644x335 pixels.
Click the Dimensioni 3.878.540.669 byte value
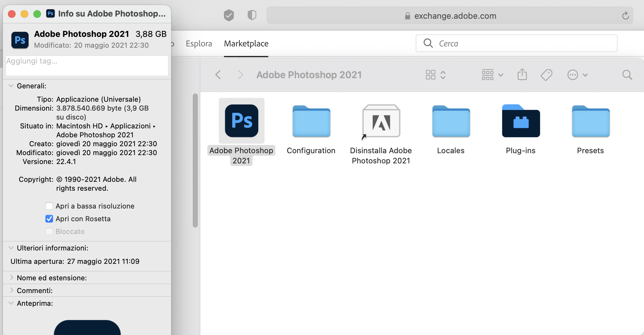tap(102, 113)
